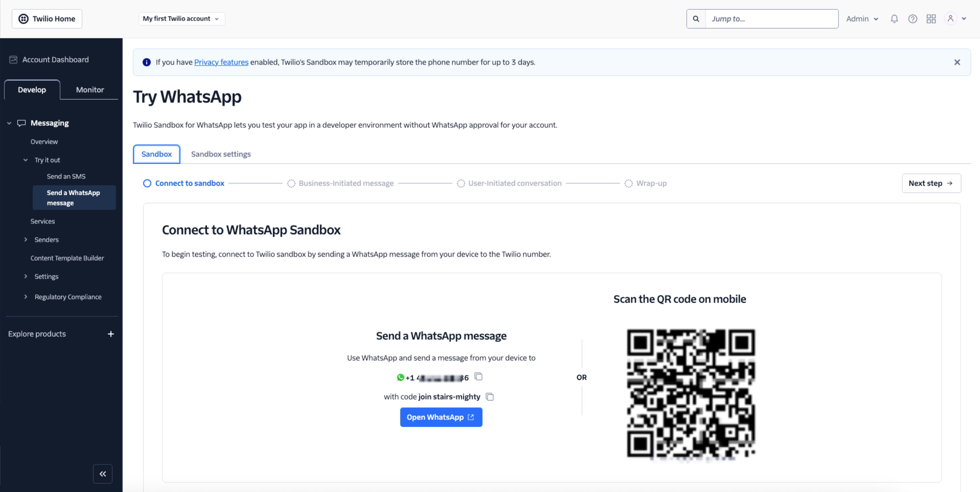
Task: Select the Wrap-up step
Action: pos(646,183)
